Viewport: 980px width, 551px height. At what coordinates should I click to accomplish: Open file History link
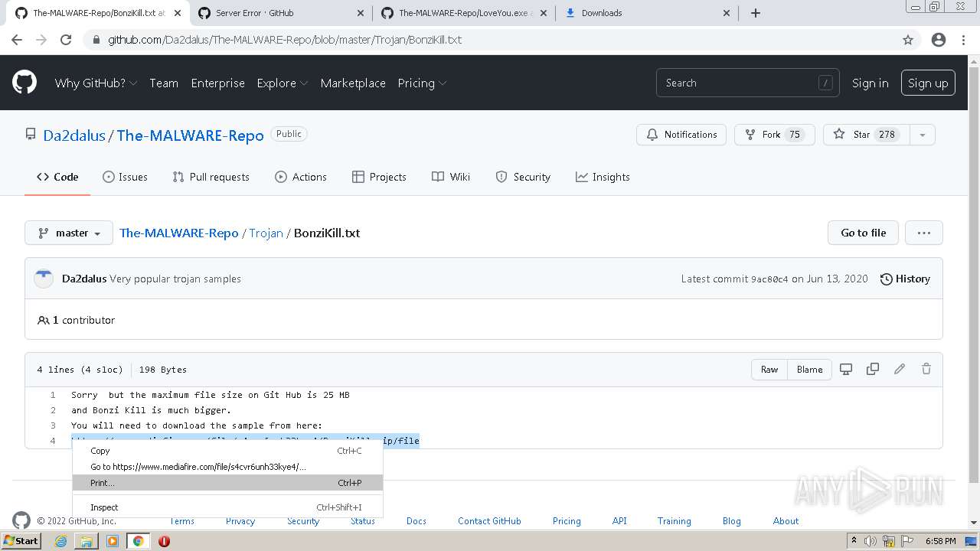[x=905, y=279]
